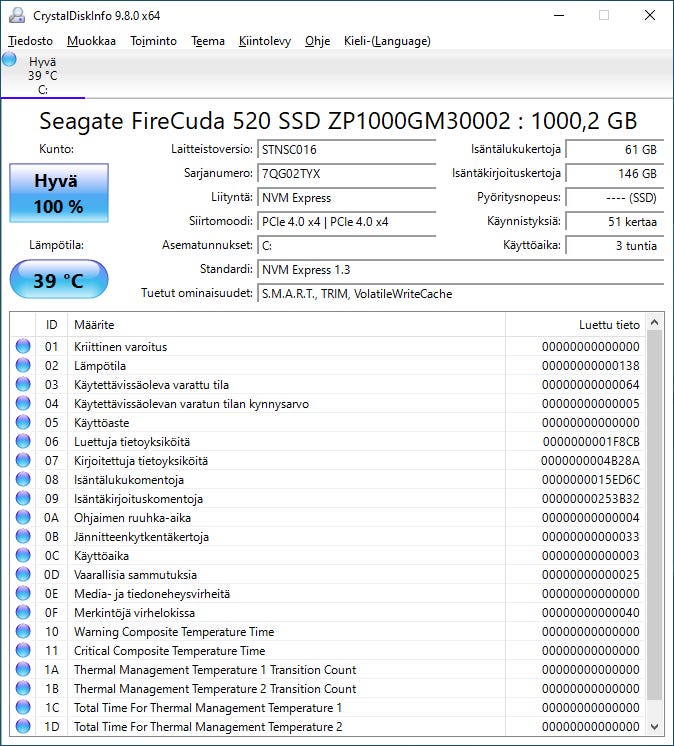Screen dimensions: 674x746
Task: Click status orb for Käyttöaste row
Action: tap(23, 422)
